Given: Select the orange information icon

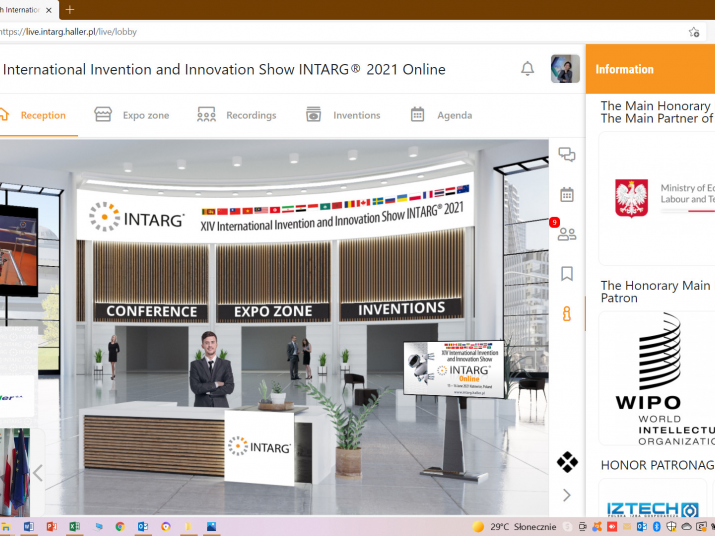Looking at the screenshot, I should point(567,313).
